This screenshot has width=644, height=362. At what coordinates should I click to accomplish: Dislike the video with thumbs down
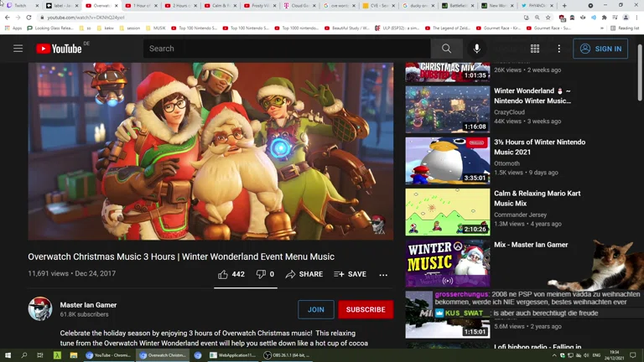[265, 274]
